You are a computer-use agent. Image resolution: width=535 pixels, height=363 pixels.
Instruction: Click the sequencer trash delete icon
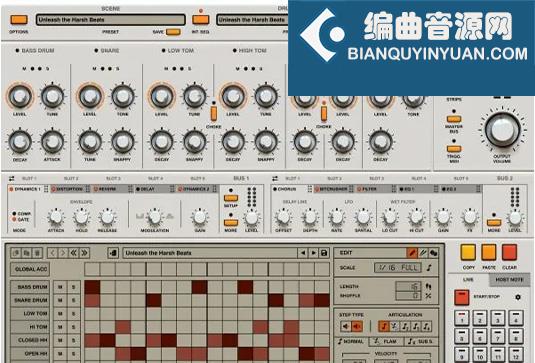[37, 253]
